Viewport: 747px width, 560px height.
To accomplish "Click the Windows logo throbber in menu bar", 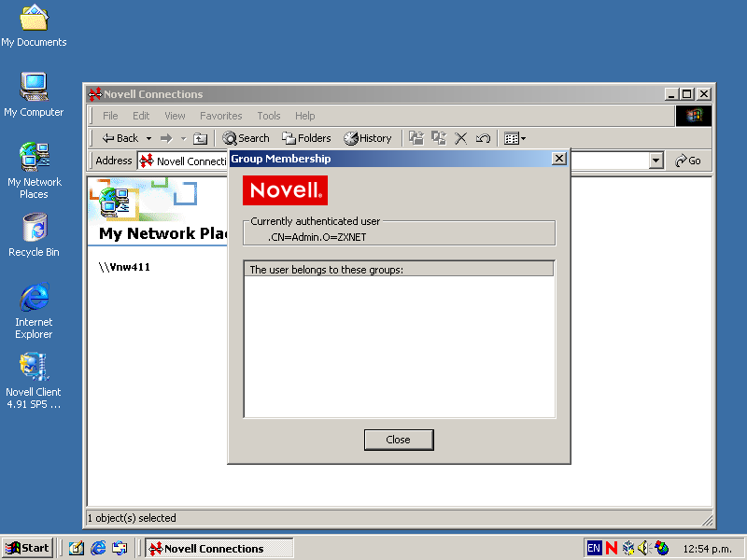I will [693, 116].
